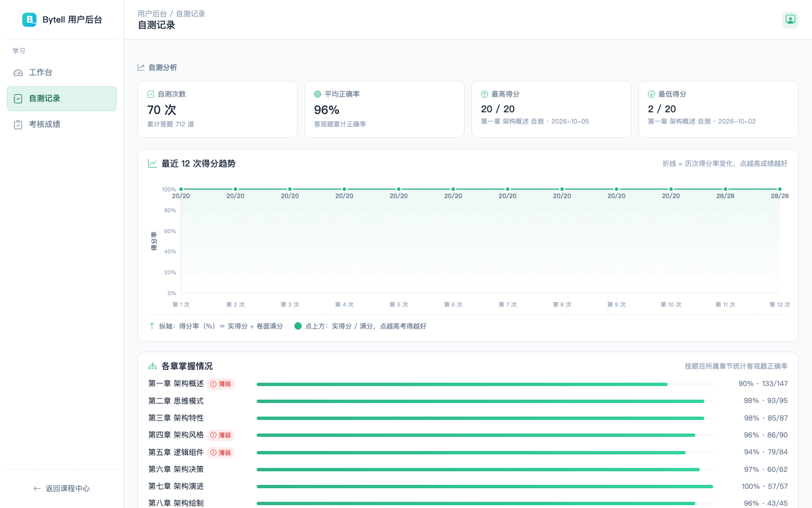This screenshot has height=508, width=812.
Task: Click the value 90% · 133/147
Action: tap(763, 384)
